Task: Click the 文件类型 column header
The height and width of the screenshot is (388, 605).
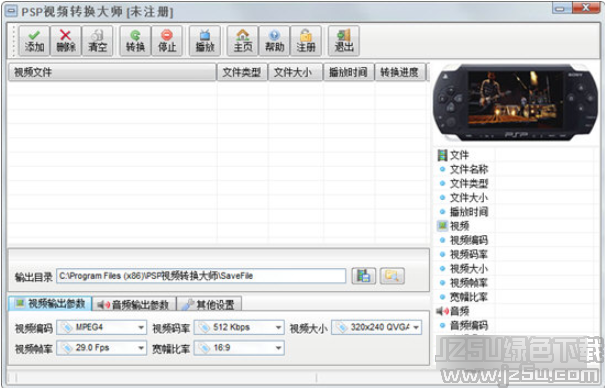Action: click(x=242, y=72)
